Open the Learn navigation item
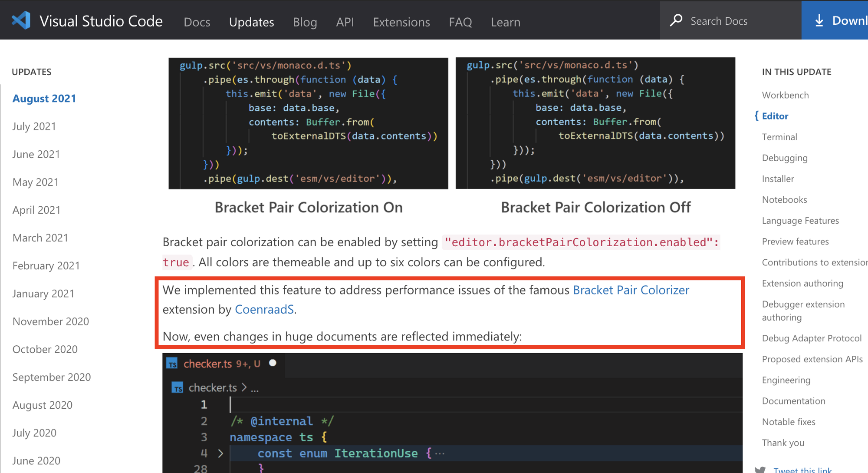The image size is (868, 473). click(505, 22)
